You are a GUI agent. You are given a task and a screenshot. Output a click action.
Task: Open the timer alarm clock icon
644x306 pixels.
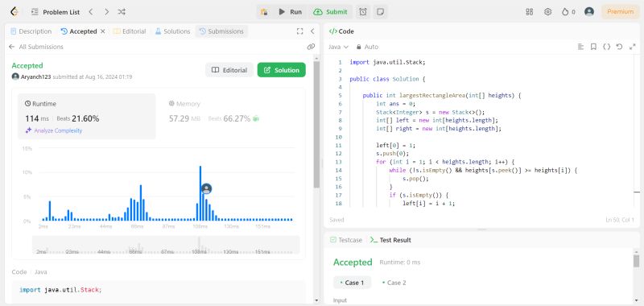pos(363,12)
